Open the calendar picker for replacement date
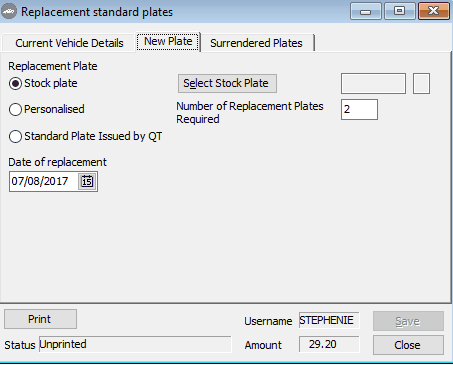 tap(87, 181)
